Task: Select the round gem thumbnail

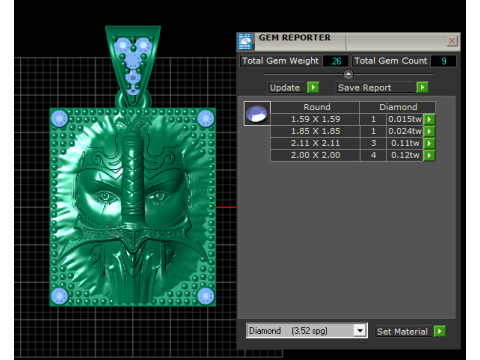Action: 257,113
